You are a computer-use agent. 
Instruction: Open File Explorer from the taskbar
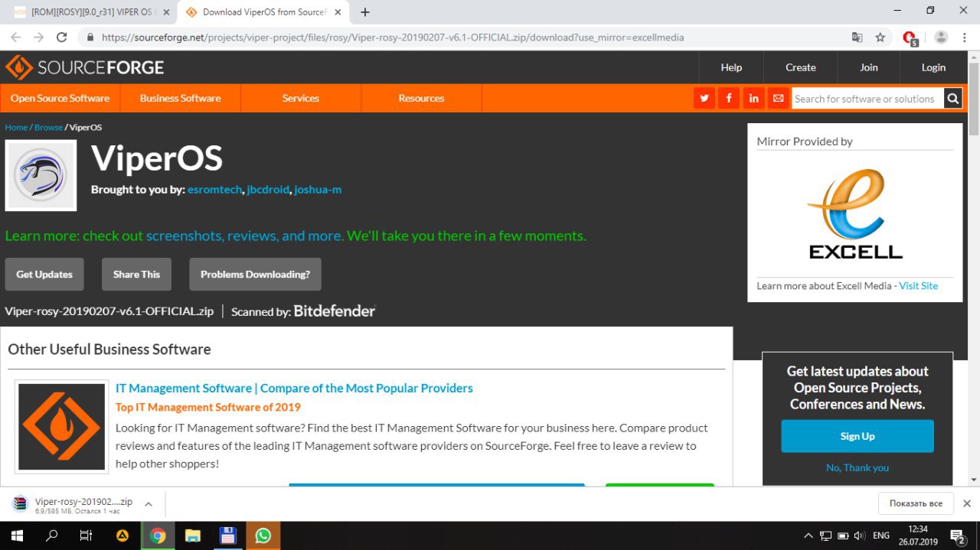pyautogui.click(x=192, y=535)
